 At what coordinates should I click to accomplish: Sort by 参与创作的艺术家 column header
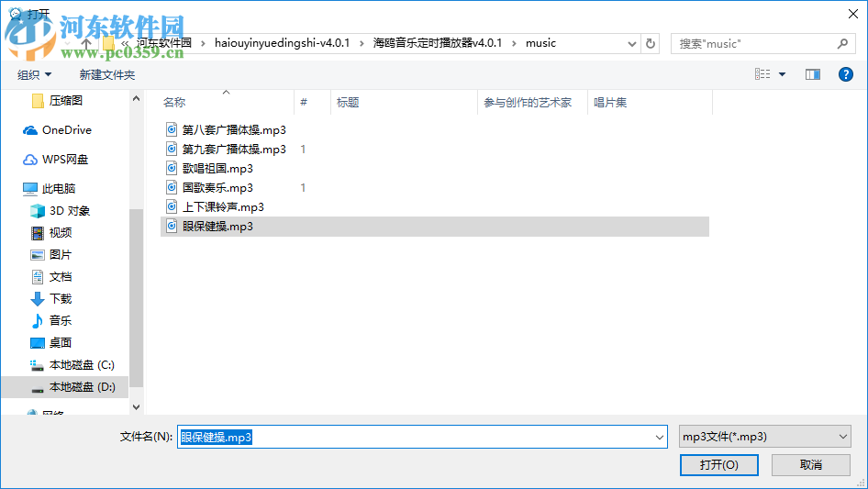pos(532,103)
